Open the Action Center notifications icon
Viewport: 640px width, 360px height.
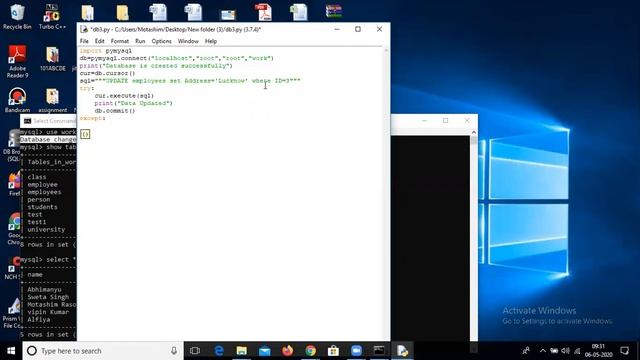(x=624, y=351)
